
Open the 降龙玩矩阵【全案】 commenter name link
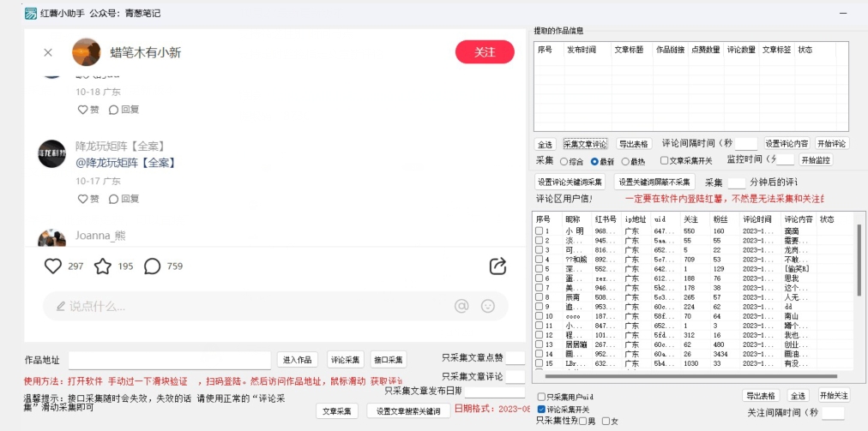point(120,146)
